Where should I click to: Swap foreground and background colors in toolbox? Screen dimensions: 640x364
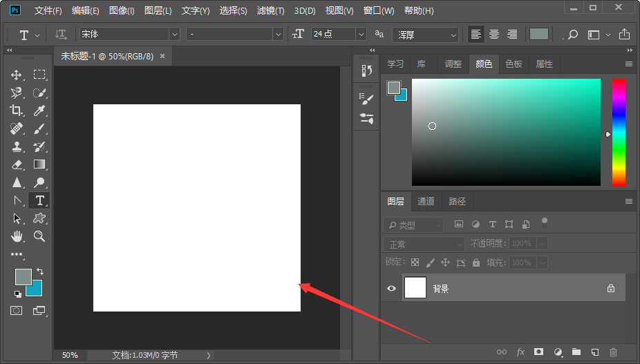tap(40, 271)
